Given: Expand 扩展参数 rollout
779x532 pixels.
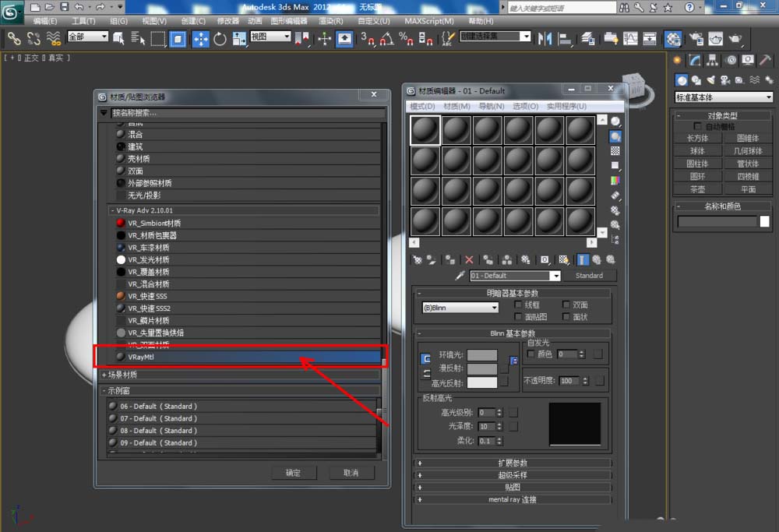Looking at the screenshot, I should 513,463.
